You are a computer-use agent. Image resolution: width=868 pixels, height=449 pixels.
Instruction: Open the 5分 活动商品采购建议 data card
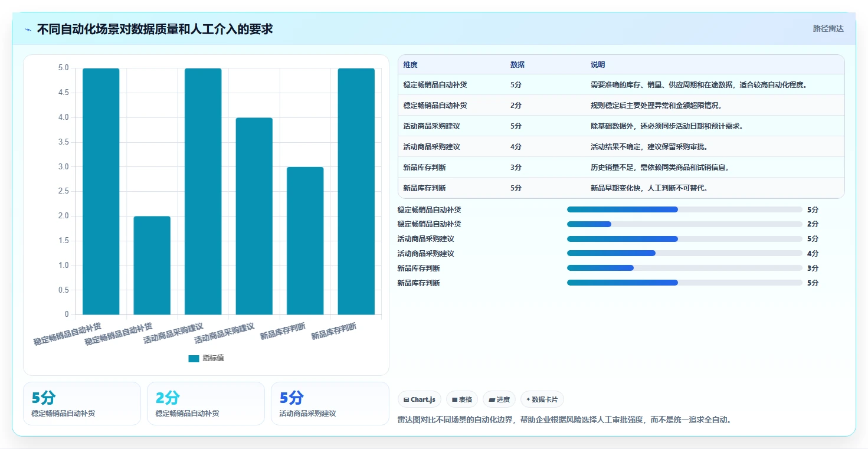330,404
